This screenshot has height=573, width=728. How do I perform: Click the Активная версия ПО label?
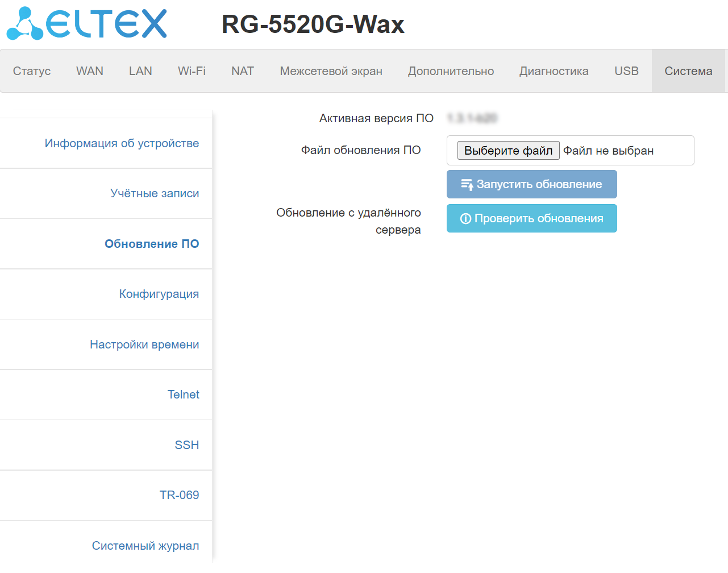click(x=376, y=118)
